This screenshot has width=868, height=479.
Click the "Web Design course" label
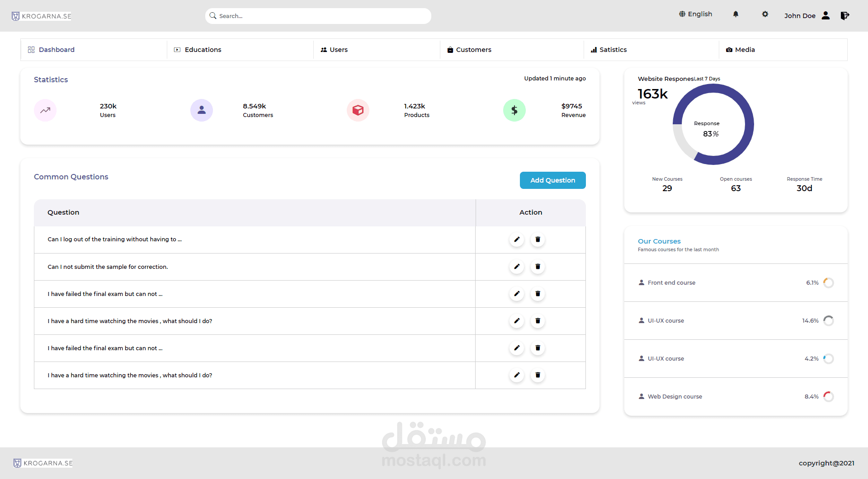coord(675,397)
